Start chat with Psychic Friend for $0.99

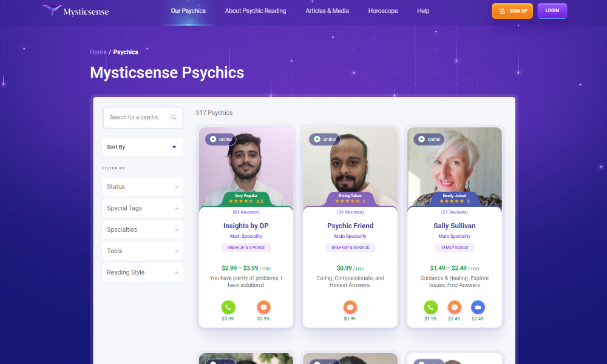click(350, 308)
